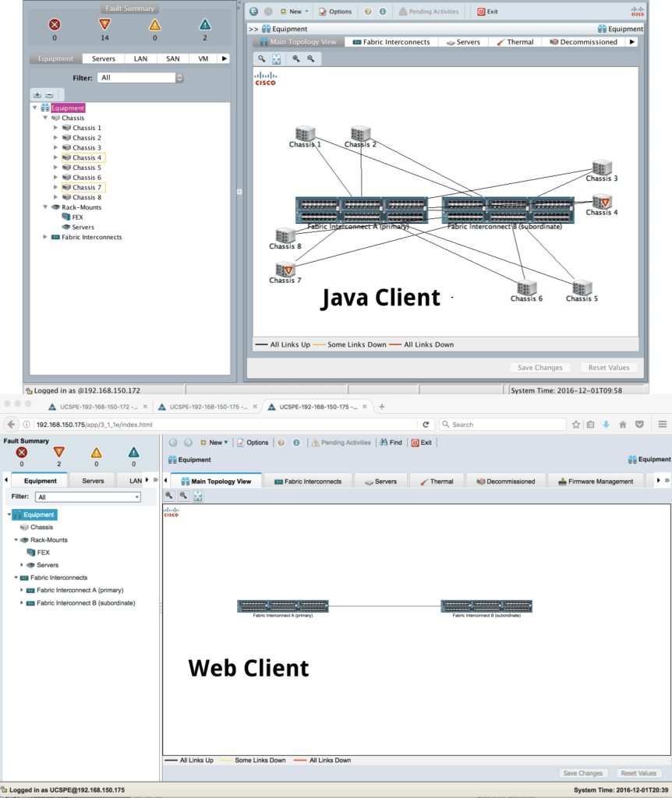
Task: Show more Java client navigation tabs arrow
Action: point(224,59)
